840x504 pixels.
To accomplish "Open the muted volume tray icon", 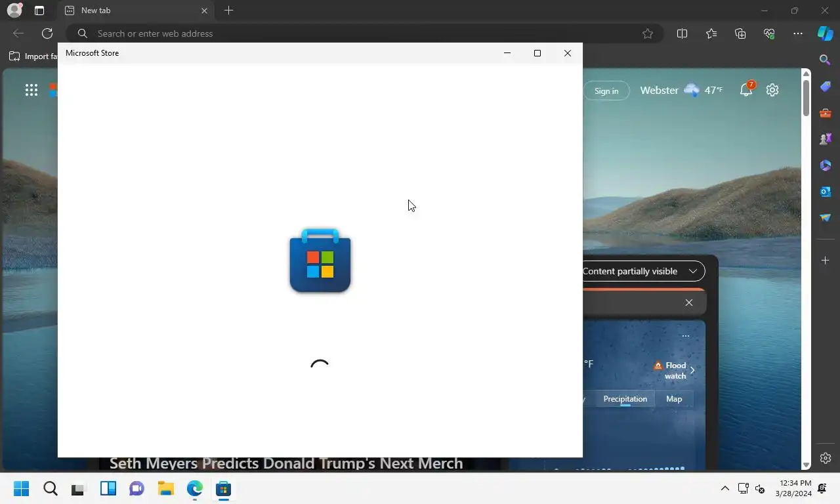I will coord(760,488).
